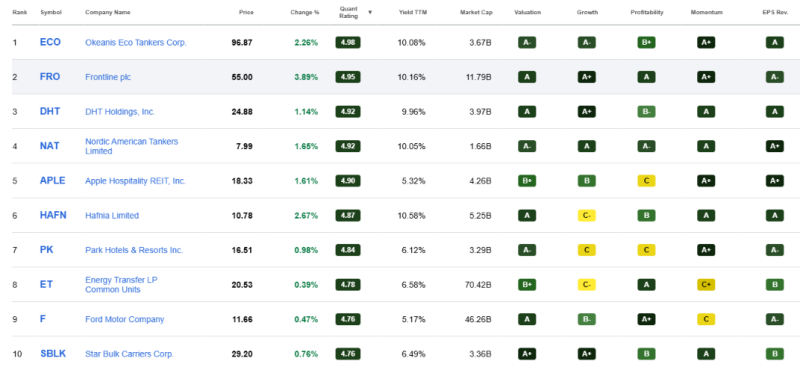Sort table by Market Cap header
The height and width of the screenshot is (367, 800).
click(476, 12)
